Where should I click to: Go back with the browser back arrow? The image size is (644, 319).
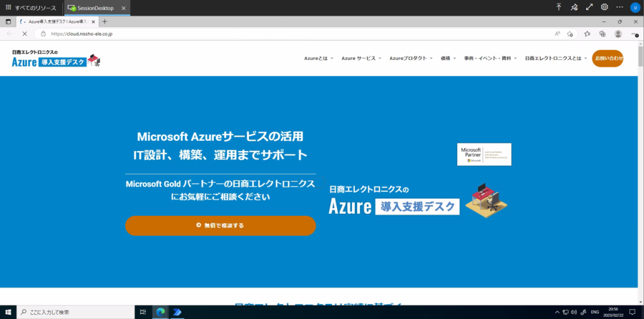click(9, 34)
